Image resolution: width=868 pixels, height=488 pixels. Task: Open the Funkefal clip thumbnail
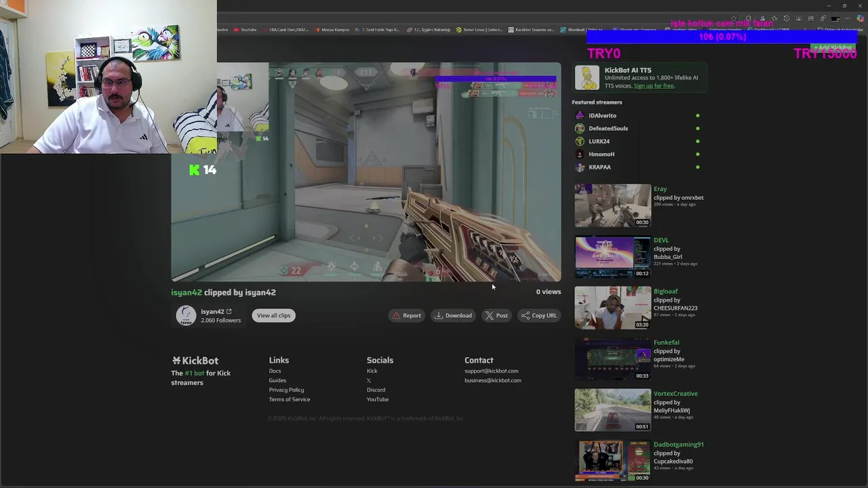click(x=612, y=359)
